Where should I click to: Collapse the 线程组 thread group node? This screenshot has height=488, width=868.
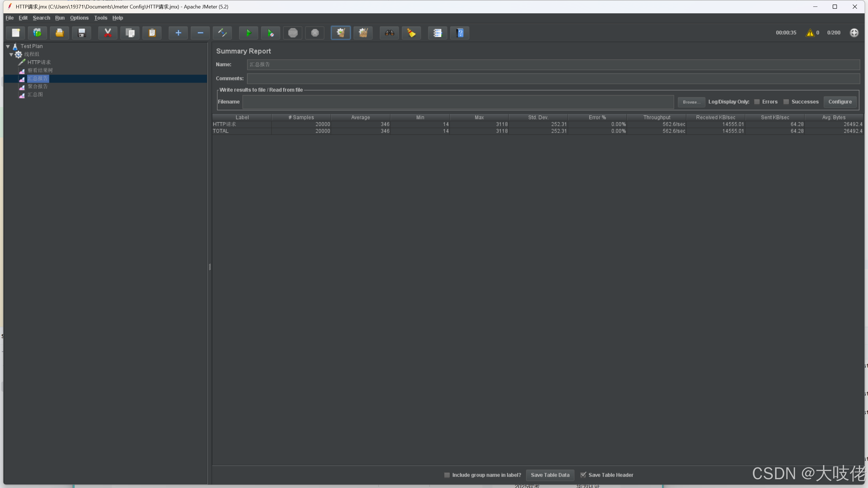11,54
